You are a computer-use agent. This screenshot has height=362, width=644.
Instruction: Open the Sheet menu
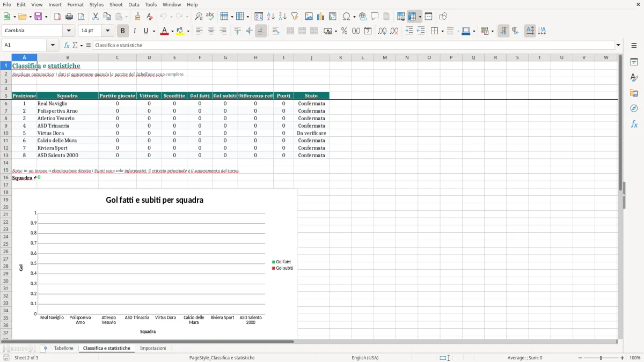click(116, 4)
